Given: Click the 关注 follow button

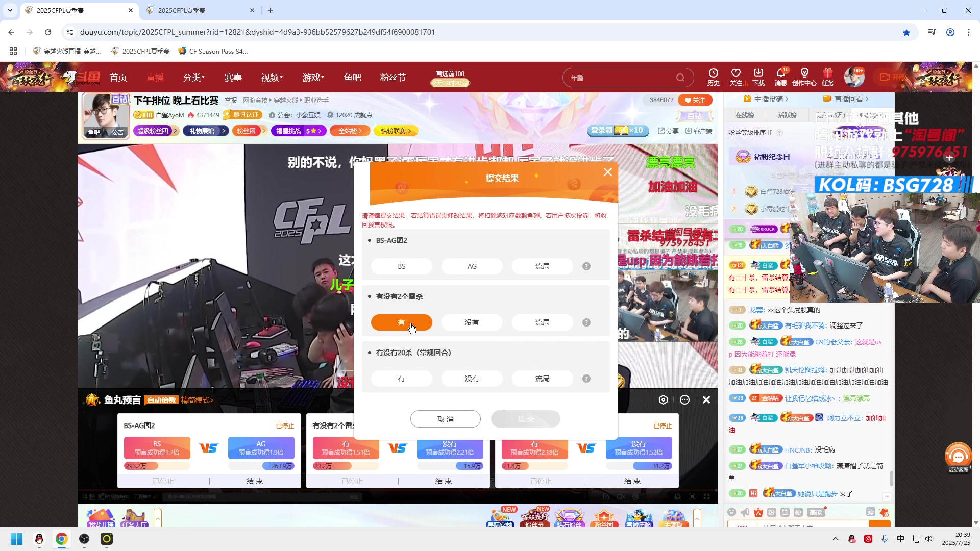Looking at the screenshot, I should 695,100.
